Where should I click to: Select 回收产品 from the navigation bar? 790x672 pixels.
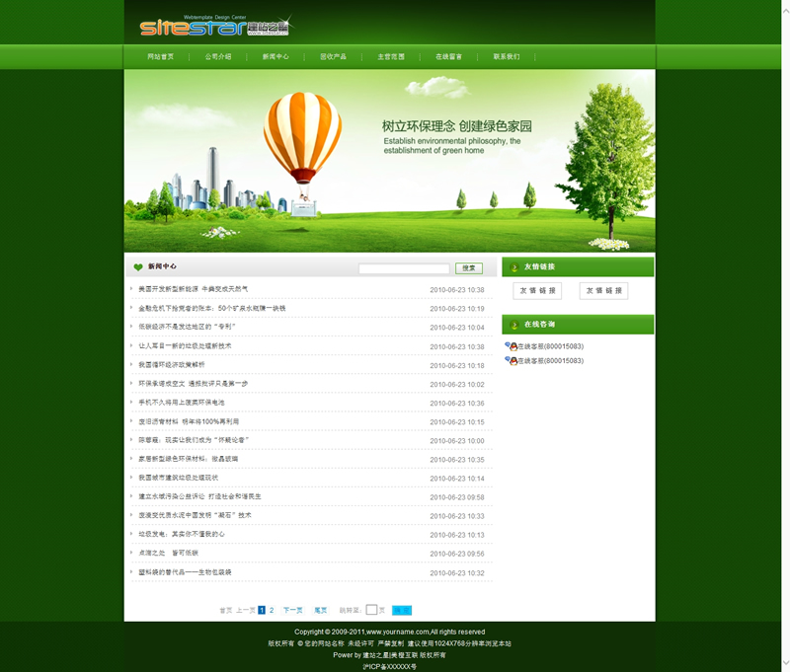[x=333, y=57]
